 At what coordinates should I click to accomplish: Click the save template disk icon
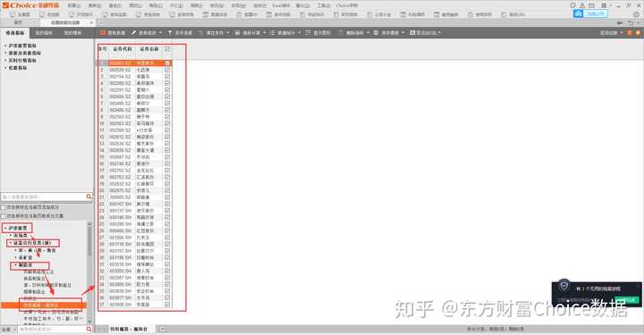377,32
